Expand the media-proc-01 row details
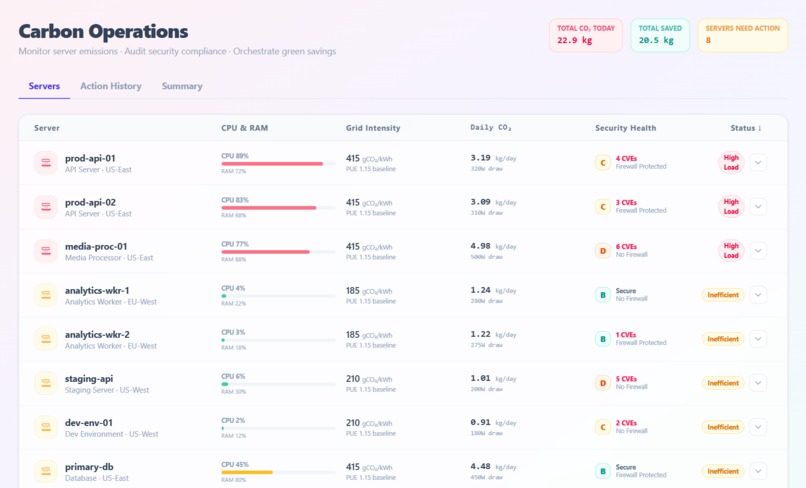This screenshot has width=806, height=488. tap(758, 251)
